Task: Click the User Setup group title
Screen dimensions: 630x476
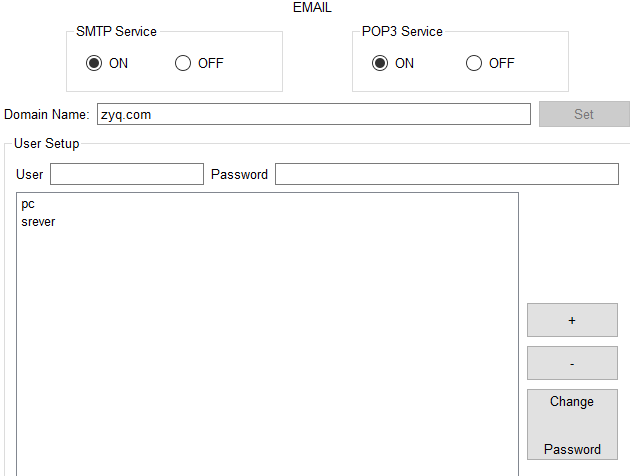Action: click(x=46, y=143)
